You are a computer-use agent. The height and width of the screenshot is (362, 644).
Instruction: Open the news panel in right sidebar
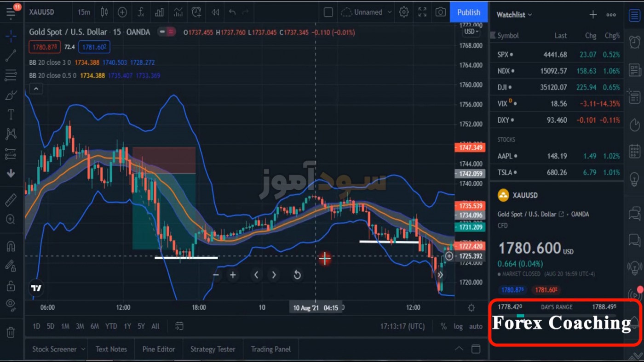click(x=635, y=70)
